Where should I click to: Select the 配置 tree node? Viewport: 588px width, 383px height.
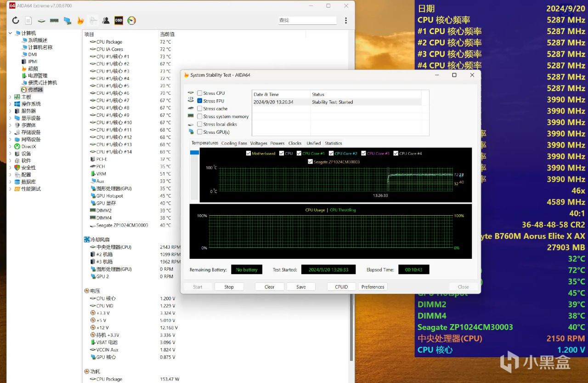(x=26, y=175)
